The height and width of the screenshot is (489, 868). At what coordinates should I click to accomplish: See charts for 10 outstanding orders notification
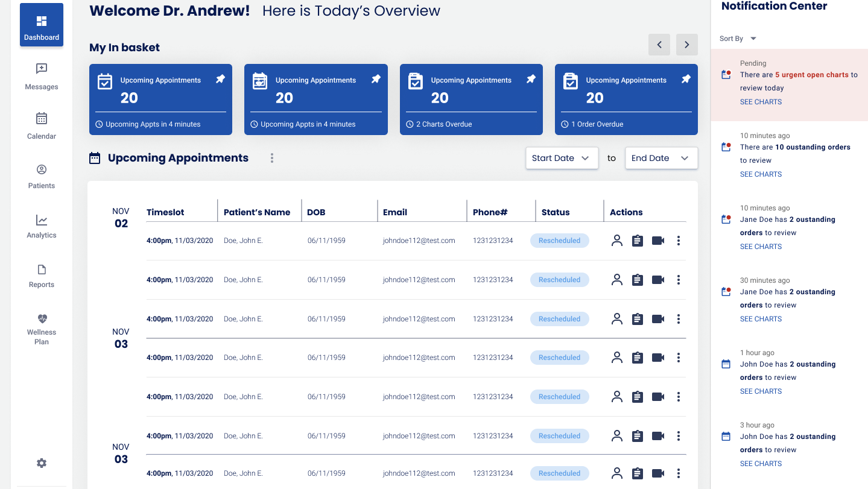point(761,174)
